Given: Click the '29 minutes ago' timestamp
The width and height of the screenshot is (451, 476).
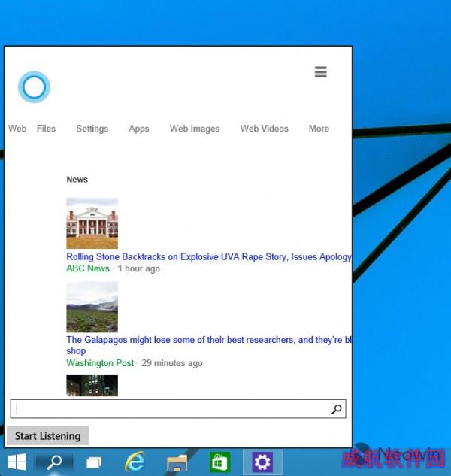Looking at the screenshot, I should click(172, 363).
